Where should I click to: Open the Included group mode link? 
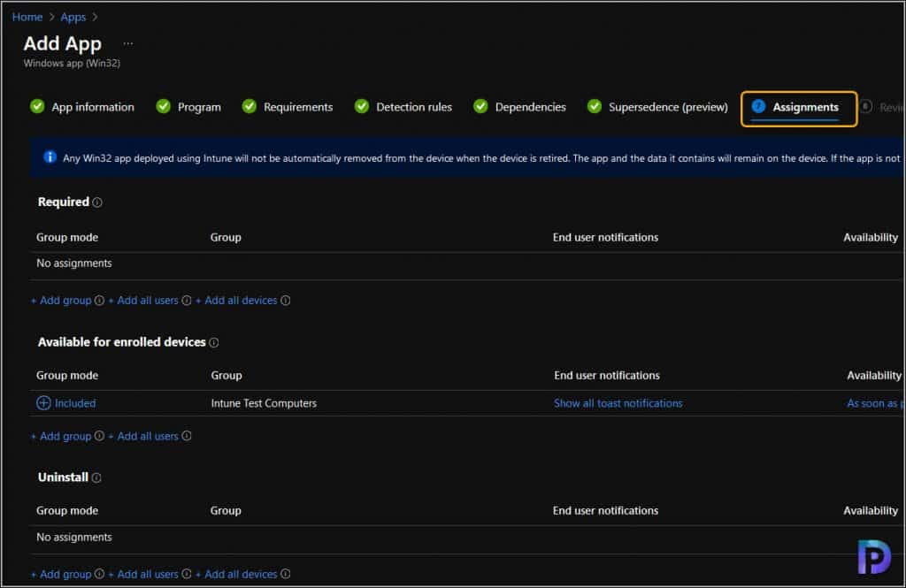tap(75, 403)
